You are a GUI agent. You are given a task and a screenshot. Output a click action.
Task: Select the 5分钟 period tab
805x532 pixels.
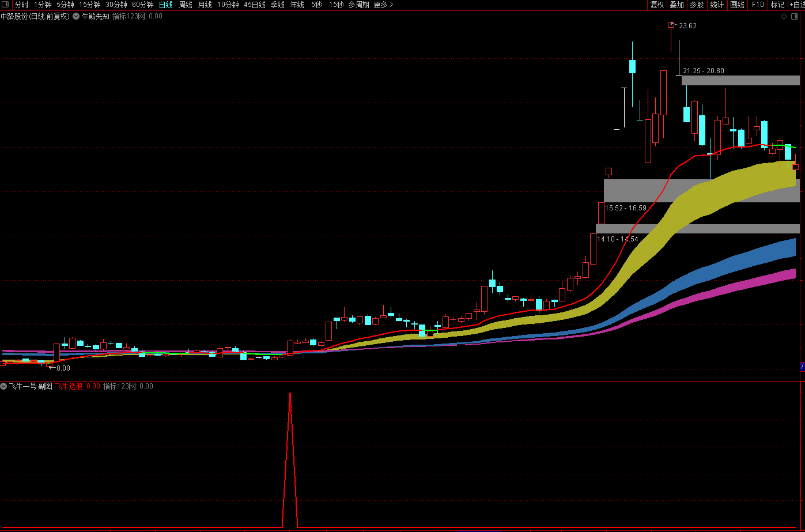coord(65,5)
